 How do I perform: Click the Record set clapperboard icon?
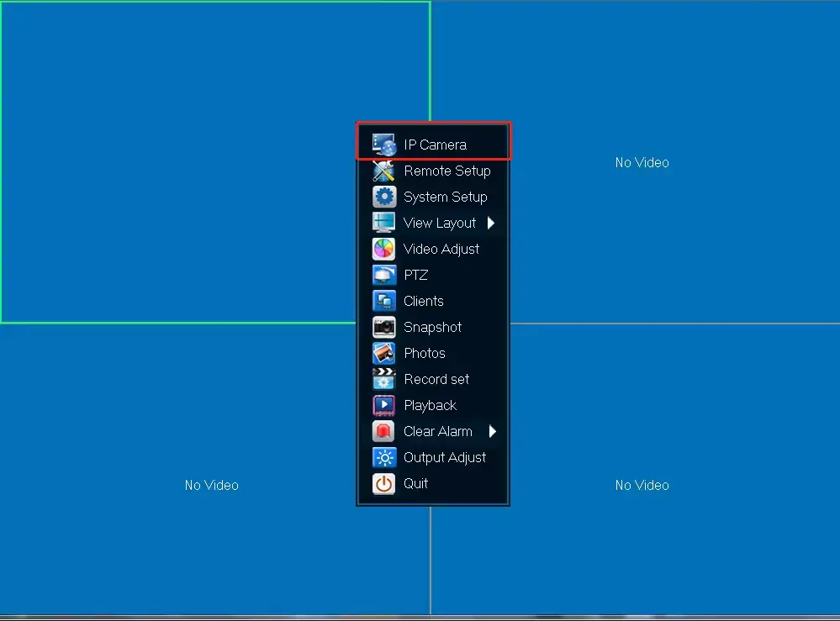pyautogui.click(x=384, y=379)
